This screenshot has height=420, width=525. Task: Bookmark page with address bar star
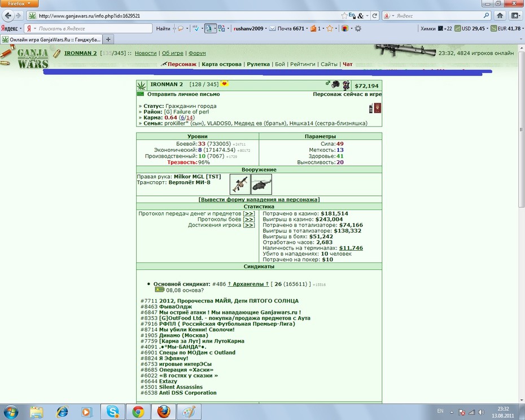(344, 15)
